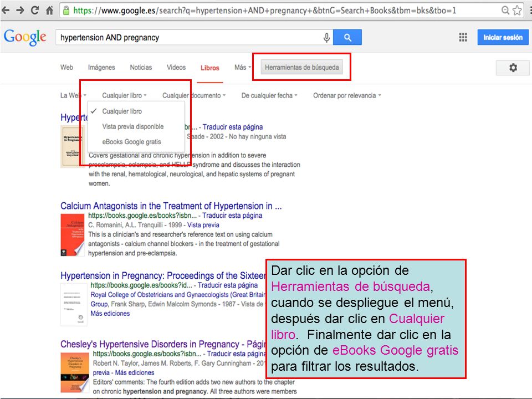Image resolution: width=532 pixels, height=399 pixels.
Task: Click Traducir esta página for Calcium Antagonists
Action: pos(232,215)
